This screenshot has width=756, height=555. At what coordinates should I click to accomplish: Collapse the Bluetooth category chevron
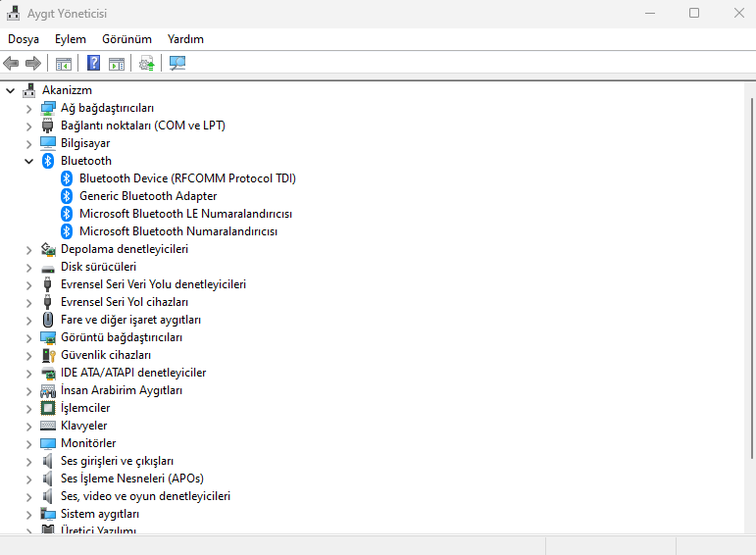click(29, 161)
